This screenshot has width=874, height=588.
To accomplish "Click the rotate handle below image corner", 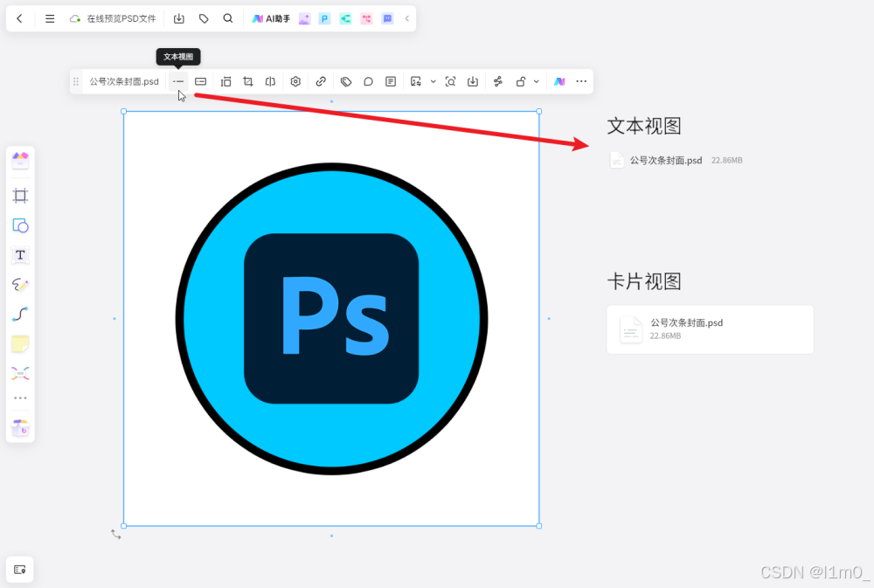I will pos(116,534).
